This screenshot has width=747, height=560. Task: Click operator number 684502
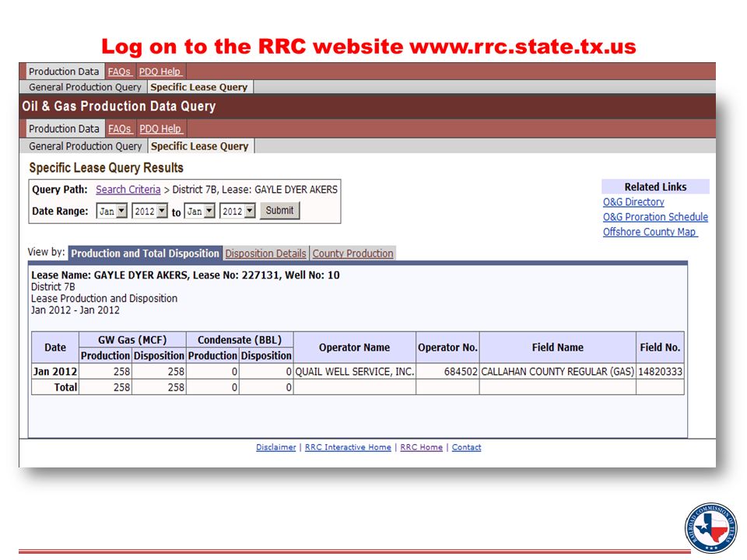click(448, 372)
